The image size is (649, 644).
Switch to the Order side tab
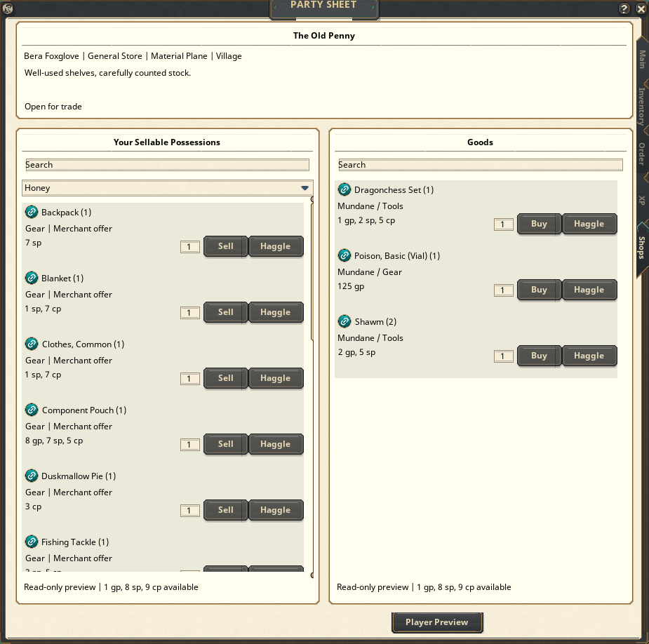[x=642, y=154]
